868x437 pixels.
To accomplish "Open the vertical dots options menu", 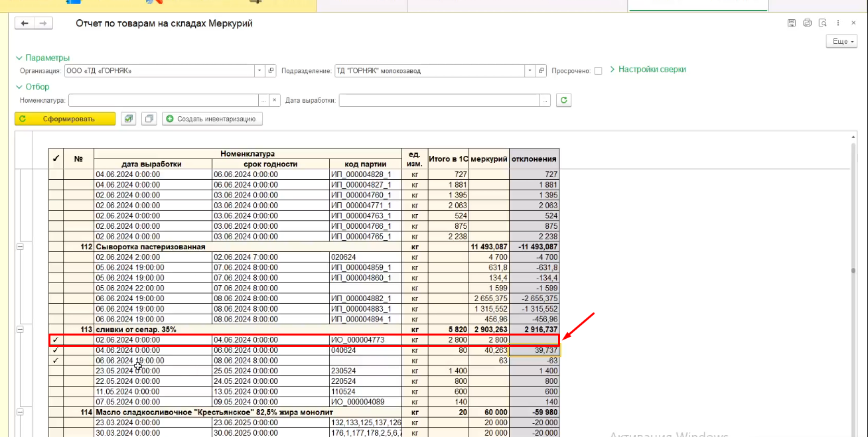I will 839,23.
